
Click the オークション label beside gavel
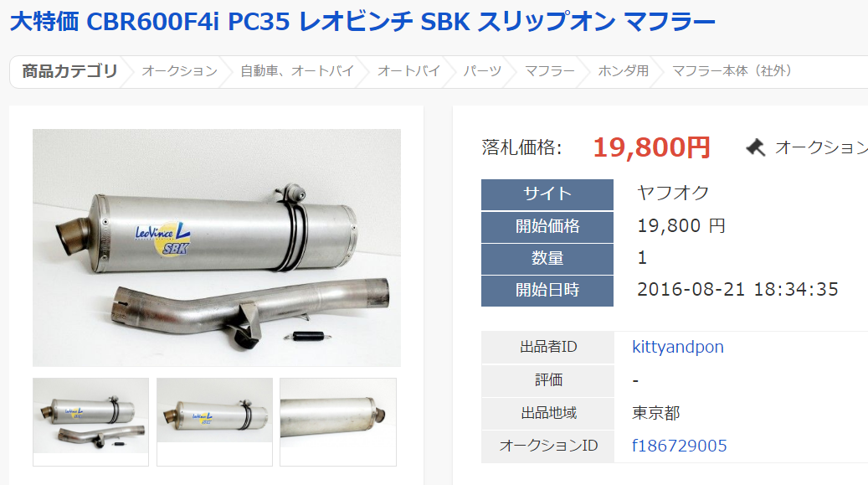click(x=821, y=147)
